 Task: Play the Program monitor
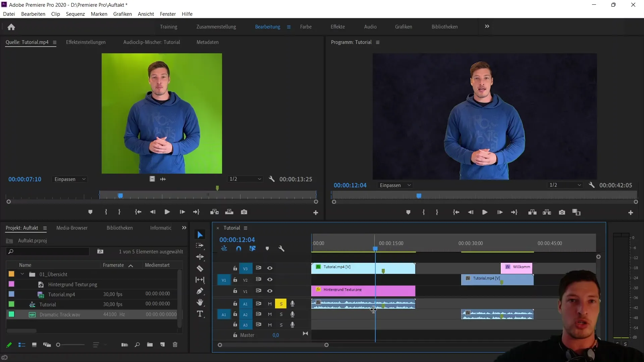click(x=485, y=213)
